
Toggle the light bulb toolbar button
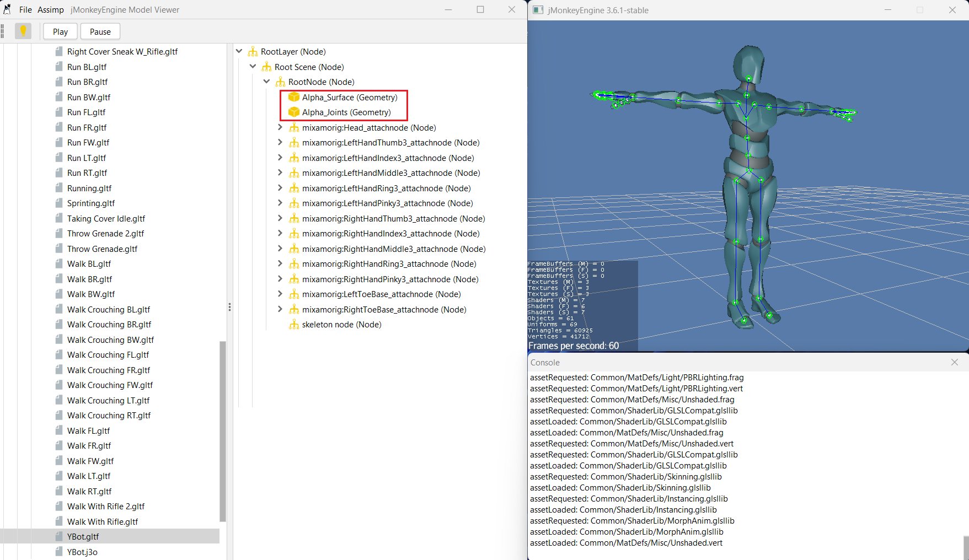(23, 31)
